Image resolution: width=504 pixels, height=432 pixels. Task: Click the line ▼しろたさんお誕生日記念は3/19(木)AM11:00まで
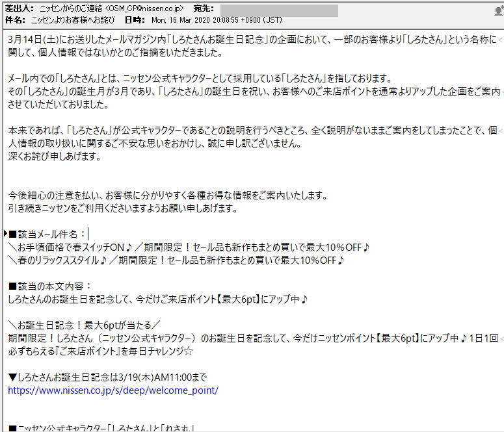108,377
